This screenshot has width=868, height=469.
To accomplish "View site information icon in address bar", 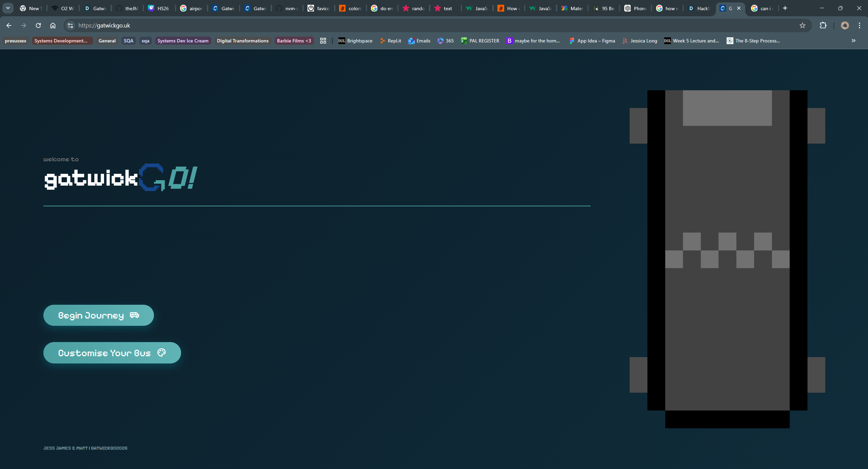I will pyautogui.click(x=70, y=25).
